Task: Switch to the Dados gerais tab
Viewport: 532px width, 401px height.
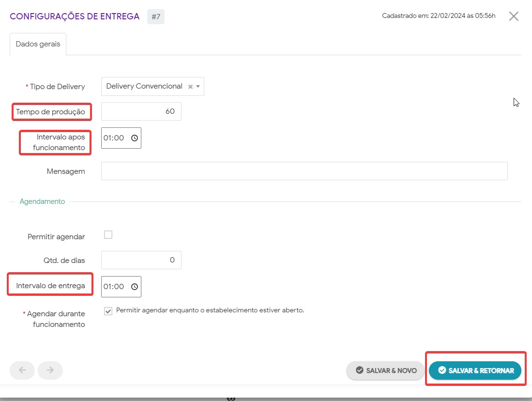Action: [x=38, y=44]
